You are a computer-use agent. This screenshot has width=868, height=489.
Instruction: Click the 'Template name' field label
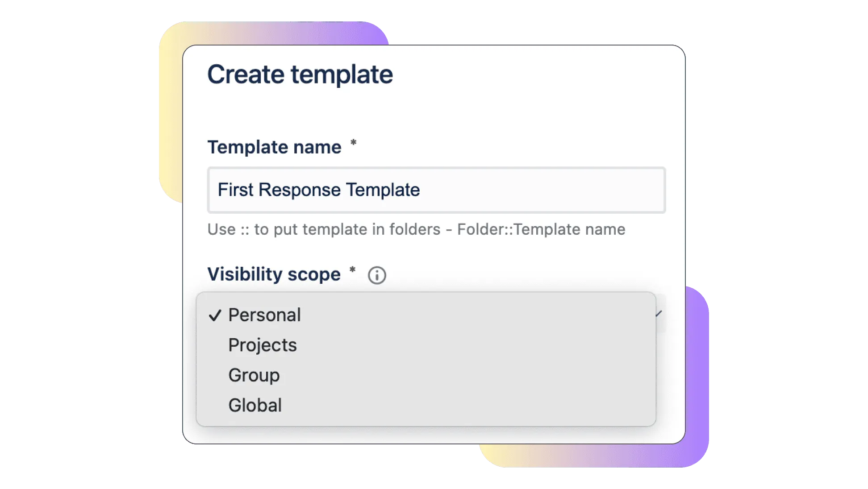[274, 147]
